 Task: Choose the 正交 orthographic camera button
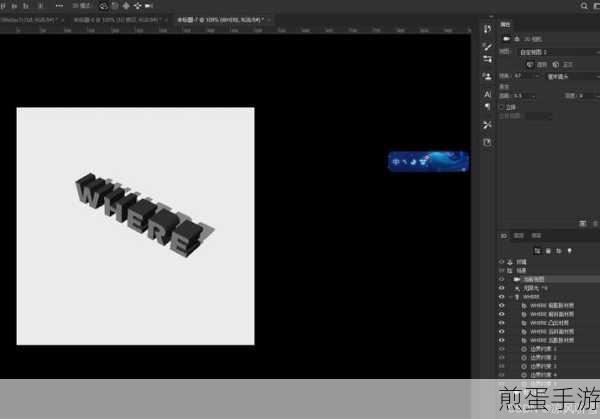563,65
